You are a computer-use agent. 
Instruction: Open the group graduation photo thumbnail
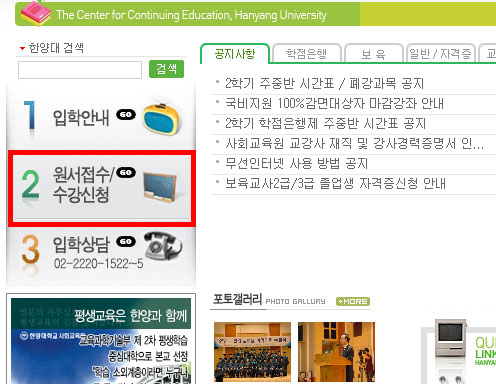(x=252, y=352)
